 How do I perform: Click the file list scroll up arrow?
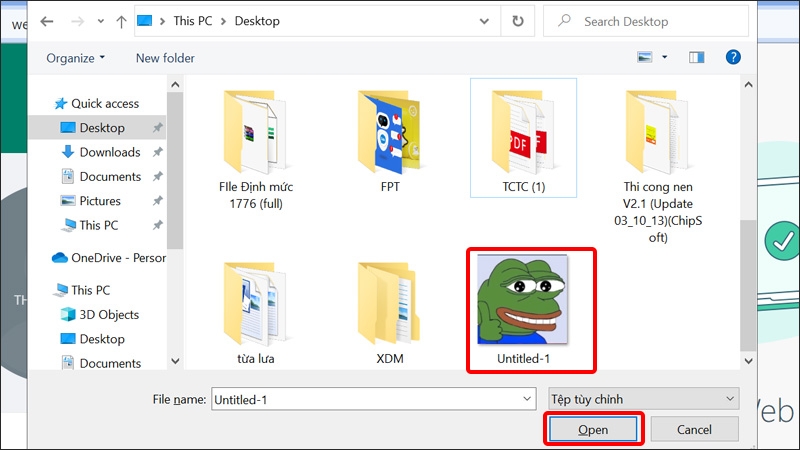pos(748,84)
